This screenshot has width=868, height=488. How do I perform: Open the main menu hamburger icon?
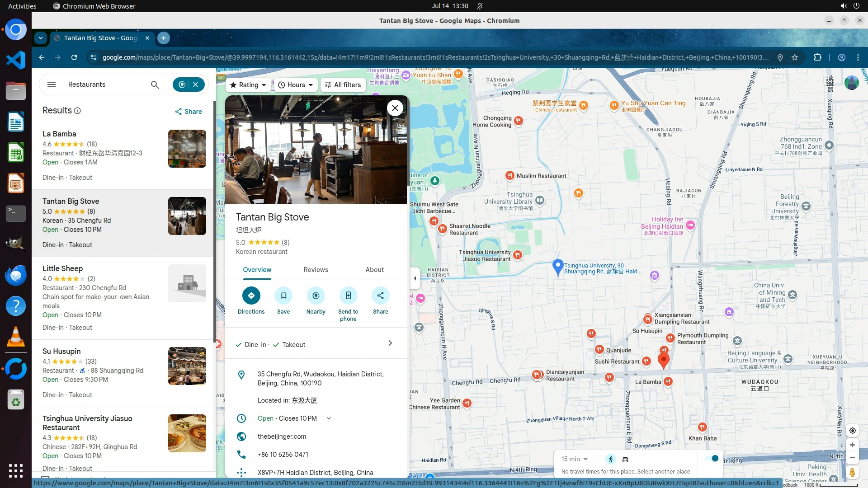[52, 84]
